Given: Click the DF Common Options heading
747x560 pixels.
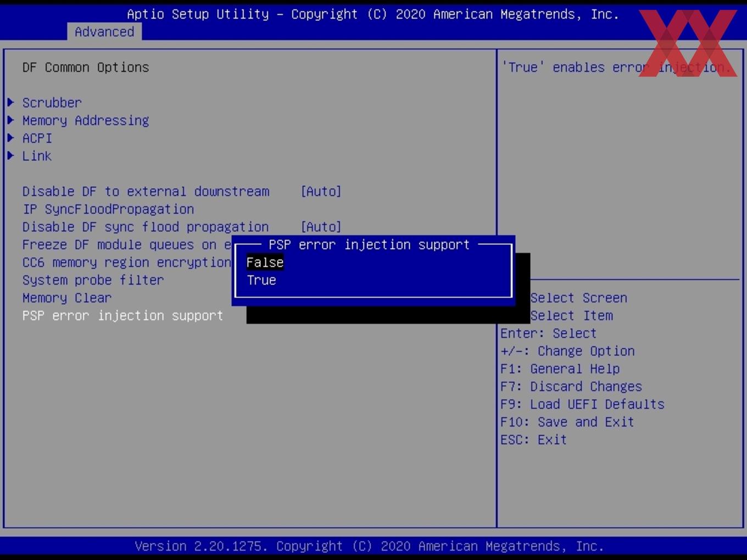Looking at the screenshot, I should pos(86,68).
